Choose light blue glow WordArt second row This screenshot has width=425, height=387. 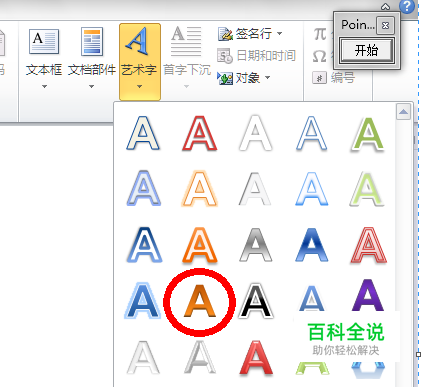[x=143, y=188]
